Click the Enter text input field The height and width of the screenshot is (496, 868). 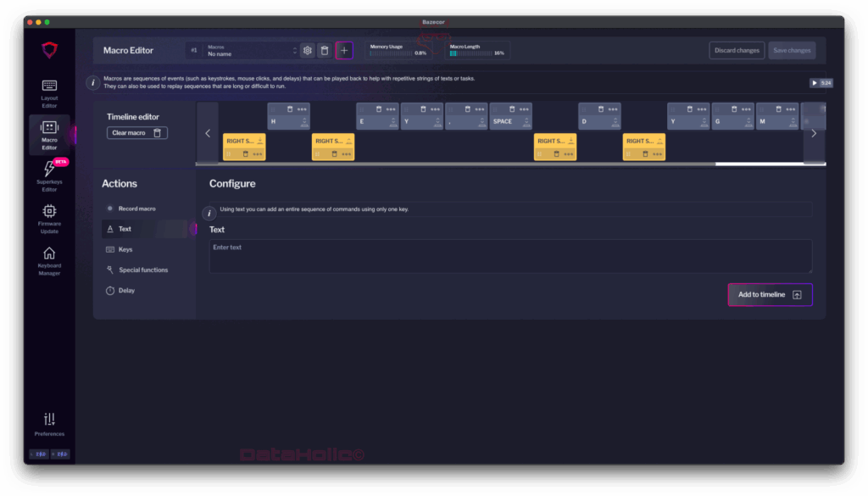click(509, 256)
